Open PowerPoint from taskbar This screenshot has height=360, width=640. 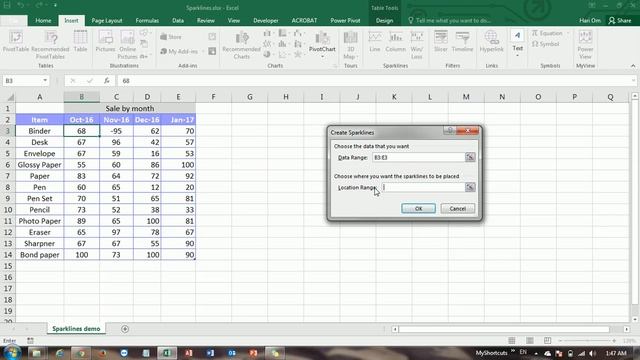pos(253,353)
